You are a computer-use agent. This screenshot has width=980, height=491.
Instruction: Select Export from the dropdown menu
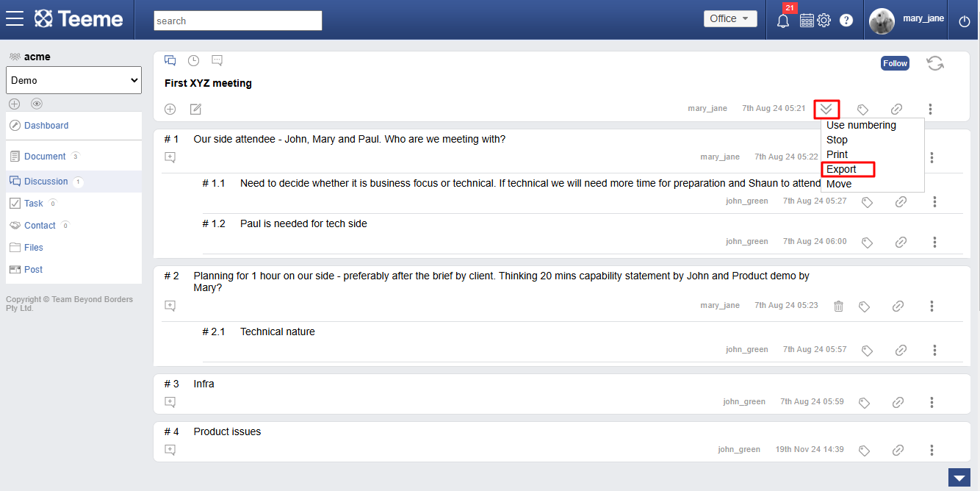(x=842, y=169)
